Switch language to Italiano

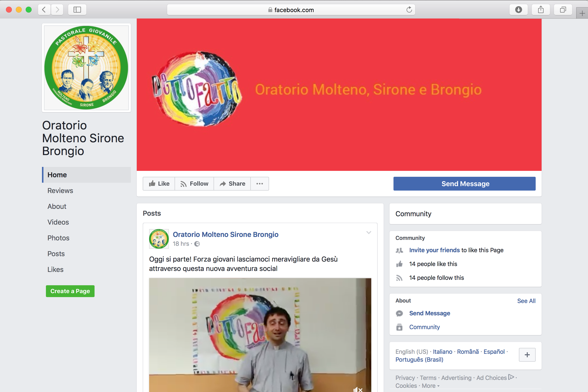click(x=442, y=352)
